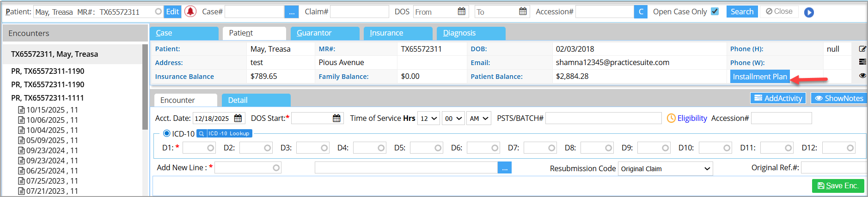
Task: Click the Eligibility clock icon
Action: coord(671,119)
